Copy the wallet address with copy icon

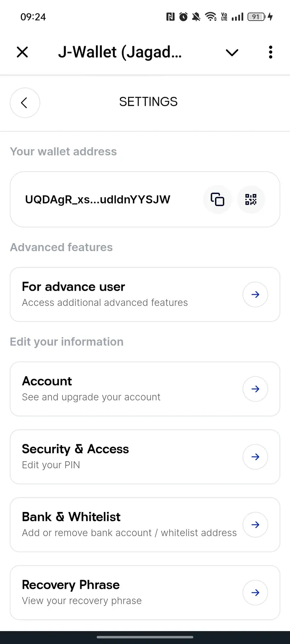(x=217, y=199)
